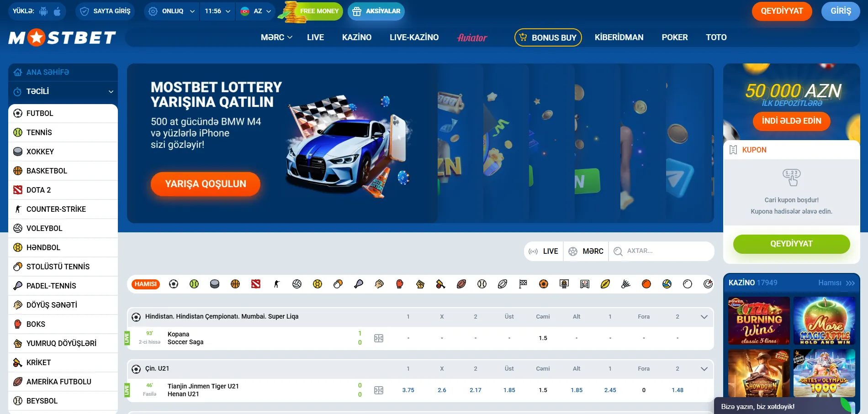868x414 pixels.
Task: Open the ONLUQ odds format dropdown
Action: 171,11
